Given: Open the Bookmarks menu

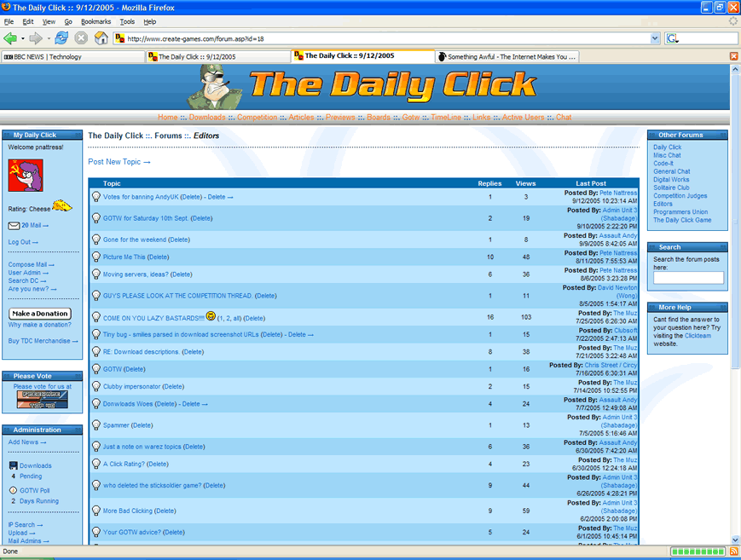Looking at the screenshot, I should (96, 22).
